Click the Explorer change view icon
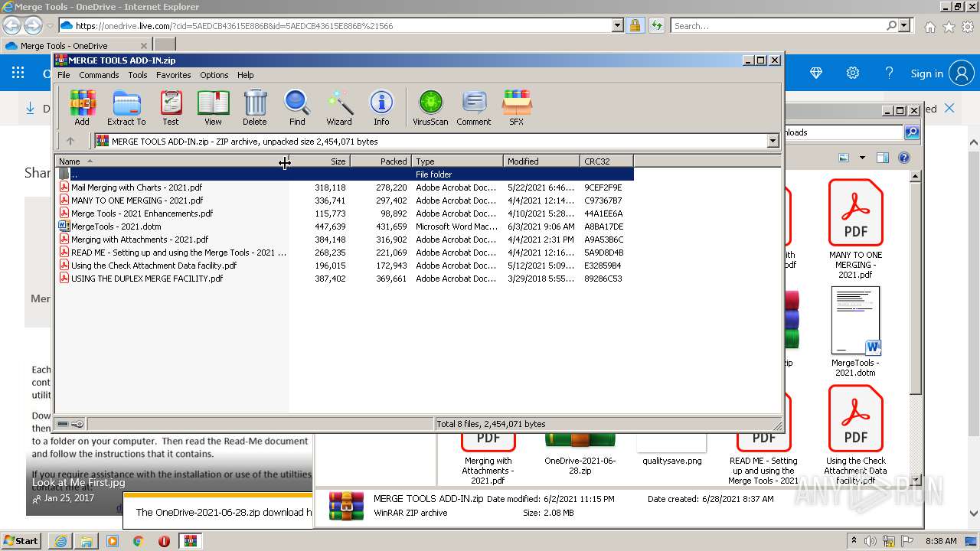980x551 pixels. [844, 158]
